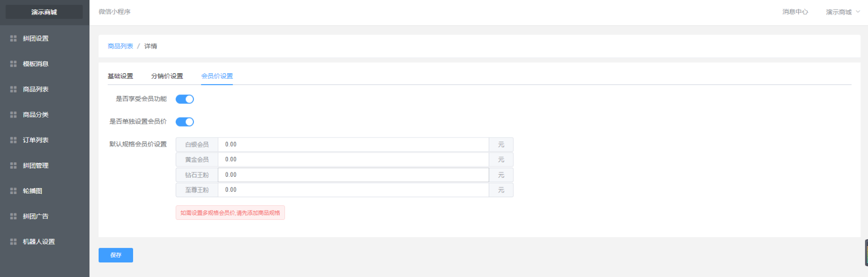Toggle the 是否单独设置会员价 switch
The height and width of the screenshot is (277, 868).
pyautogui.click(x=185, y=122)
